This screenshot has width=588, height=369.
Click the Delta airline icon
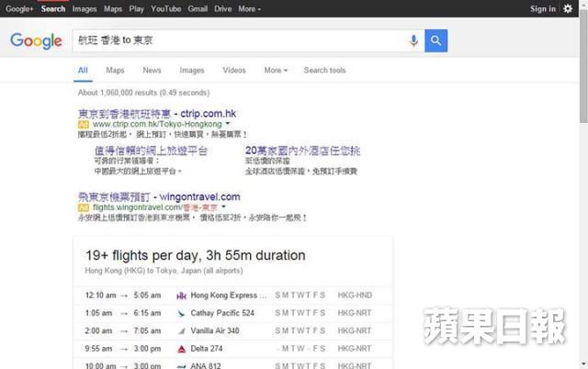[182, 349]
